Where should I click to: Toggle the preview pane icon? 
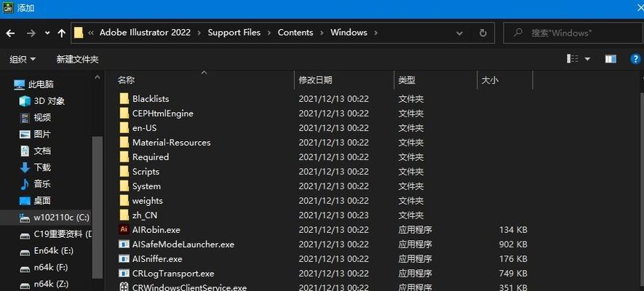[611, 59]
